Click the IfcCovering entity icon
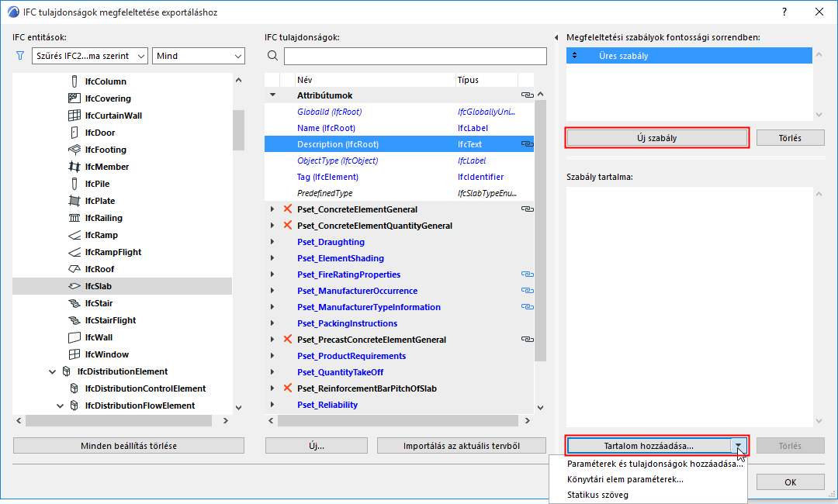The width and height of the screenshot is (838, 504). [74, 98]
